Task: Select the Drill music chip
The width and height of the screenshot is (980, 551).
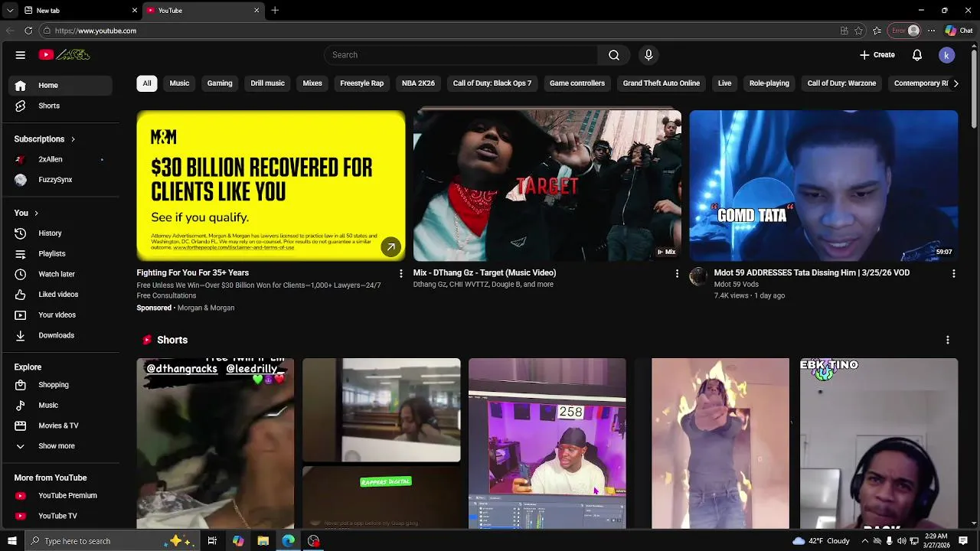Action: coord(267,83)
